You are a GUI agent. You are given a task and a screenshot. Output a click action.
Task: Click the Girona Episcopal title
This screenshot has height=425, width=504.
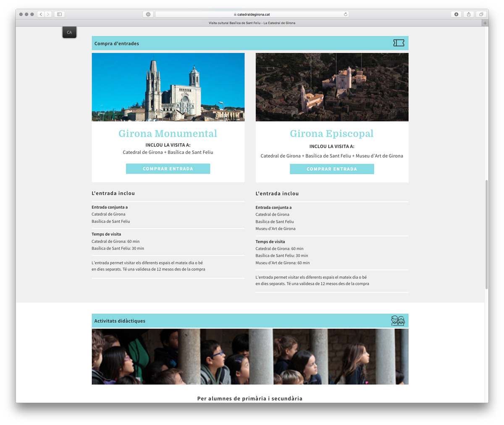pos(332,134)
